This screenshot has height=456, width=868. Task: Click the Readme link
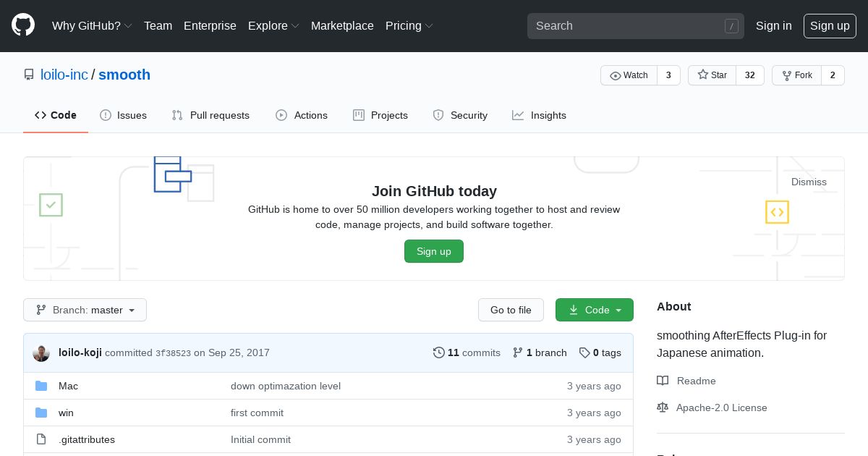(x=696, y=381)
